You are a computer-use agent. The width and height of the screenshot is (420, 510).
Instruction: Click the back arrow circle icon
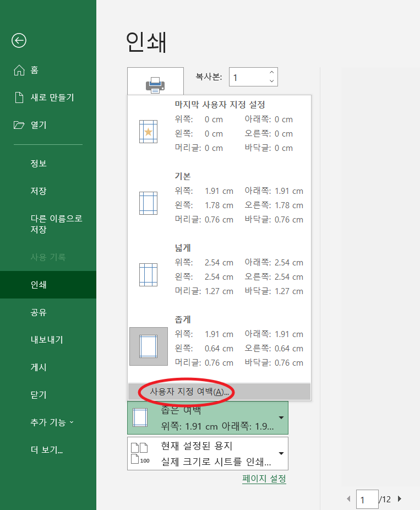click(19, 41)
